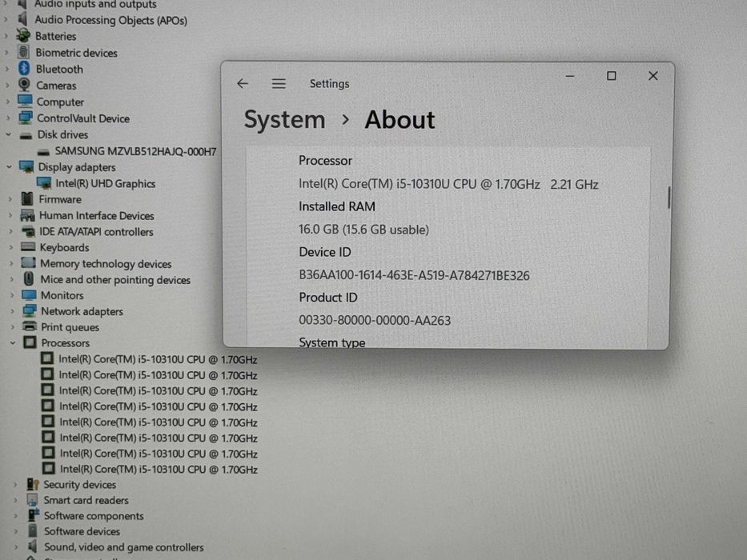Click the IDE ATA/ATAPI controllers icon
This screenshot has height=560, width=747.
tap(29, 231)
